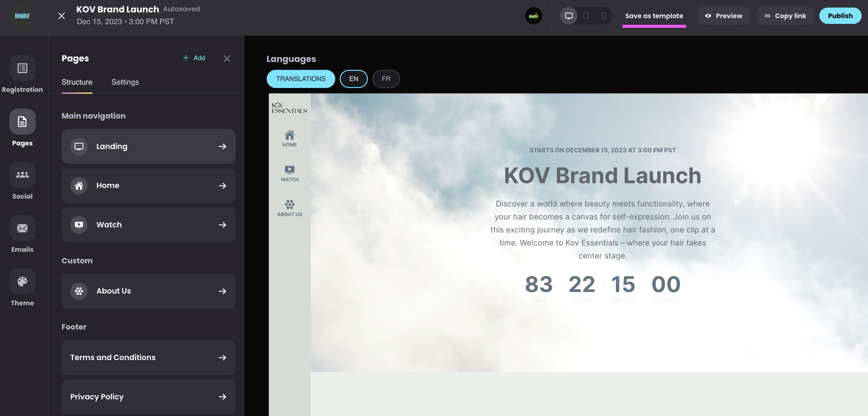Click the Watch page play icon
The height and width of the screenshot is (416, 868).
tap(79, 225)
